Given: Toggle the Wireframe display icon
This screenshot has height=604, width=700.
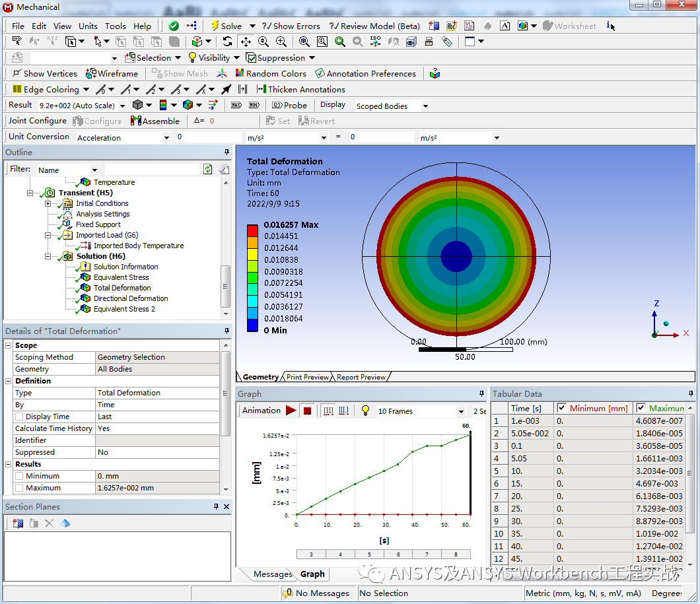Looking at the screenshot, I should click(x=91, y=73).
